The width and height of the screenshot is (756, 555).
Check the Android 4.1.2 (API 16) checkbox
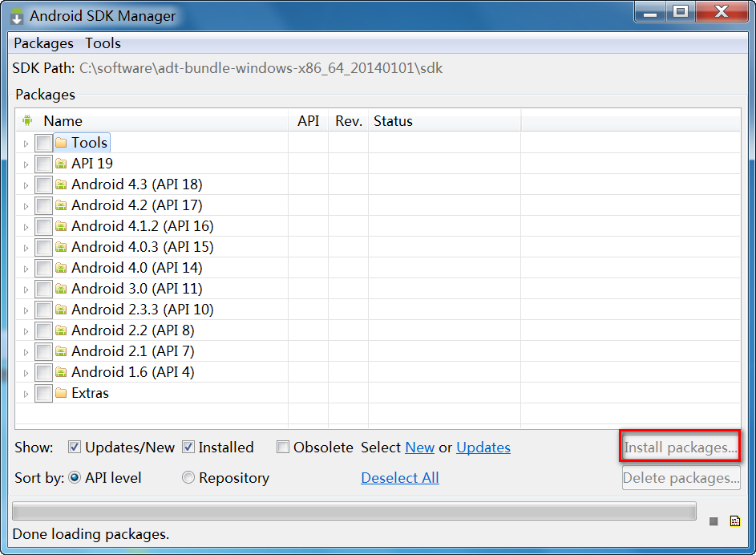tap(43, 227)
